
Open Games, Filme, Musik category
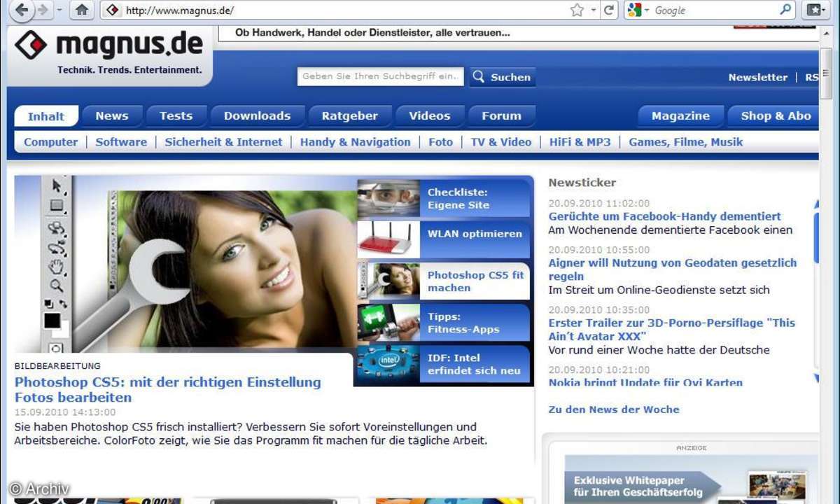(x=685, y=142)
